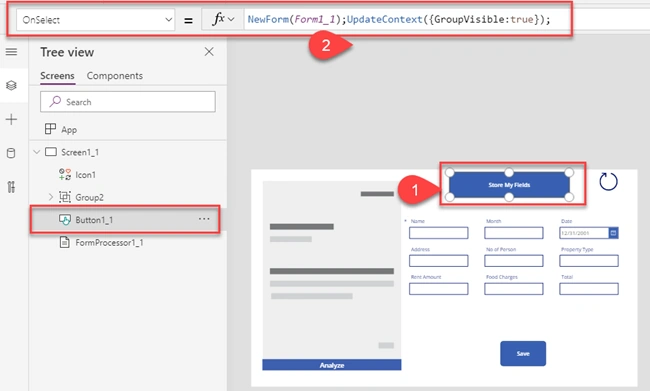Click the No of Person input field
The width and height of the screenshot is (650, 391).
[514, 260]
